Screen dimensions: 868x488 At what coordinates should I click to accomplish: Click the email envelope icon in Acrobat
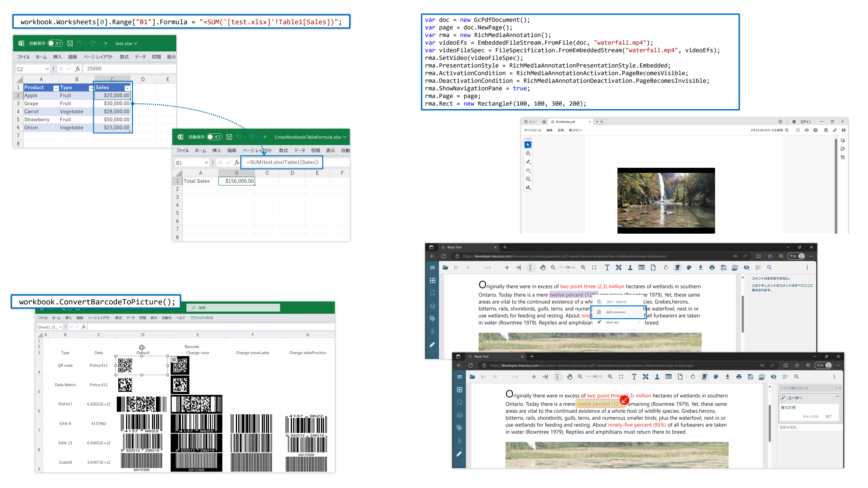coord(844,130)
